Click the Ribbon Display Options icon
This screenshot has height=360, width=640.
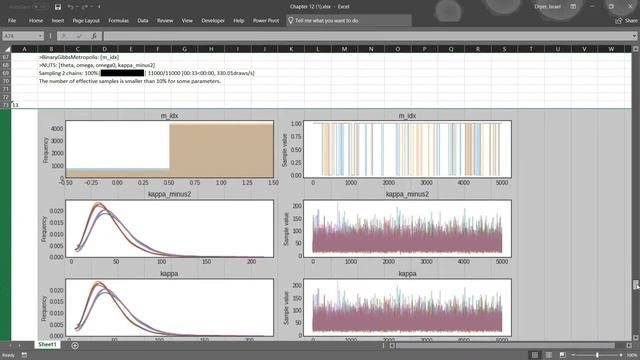(573, 7)
